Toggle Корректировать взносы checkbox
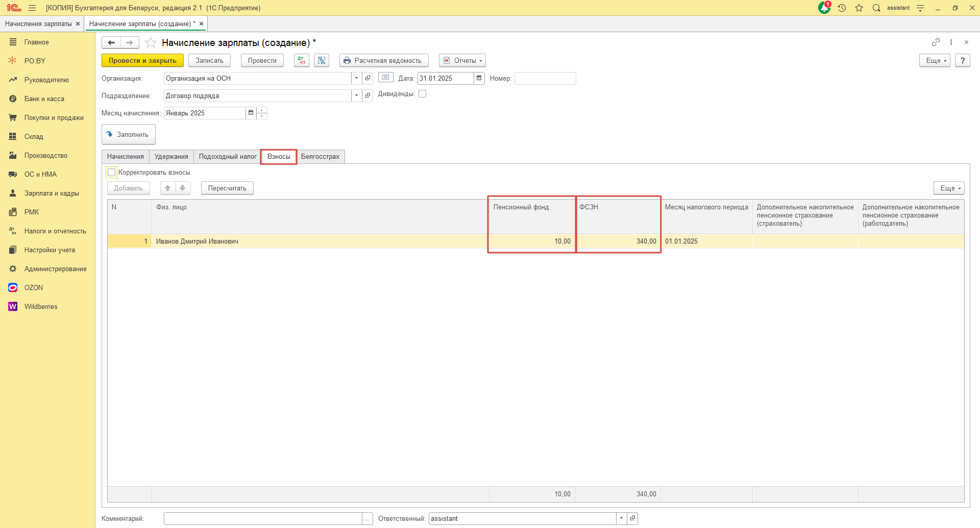Viewport: 980px width, 528px height. click(x=112, y=173)
